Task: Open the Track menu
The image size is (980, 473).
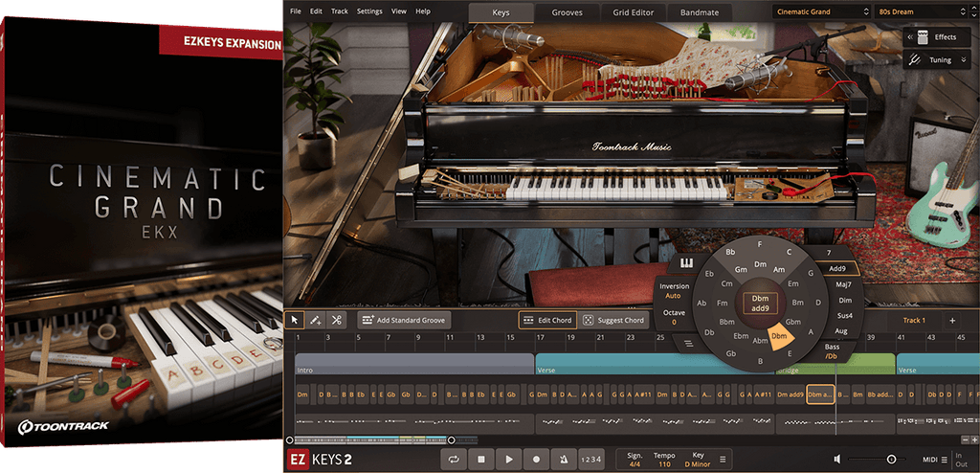Action: [340, 11]
